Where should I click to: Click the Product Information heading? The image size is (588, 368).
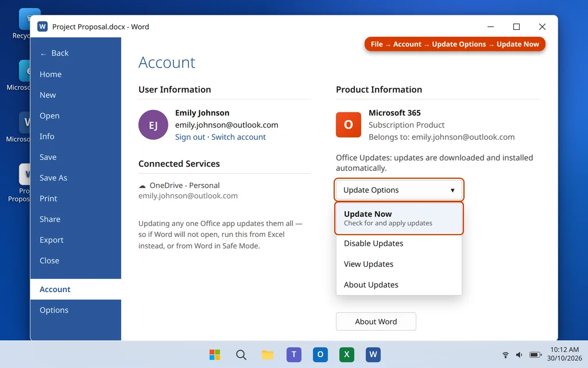pyautogui.click(x=379, y=89)
